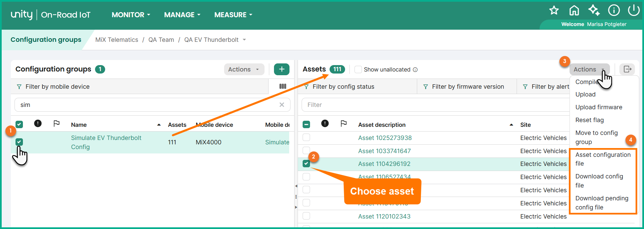
Task: Check the box for Asset 1106527434
Action: 306,177
